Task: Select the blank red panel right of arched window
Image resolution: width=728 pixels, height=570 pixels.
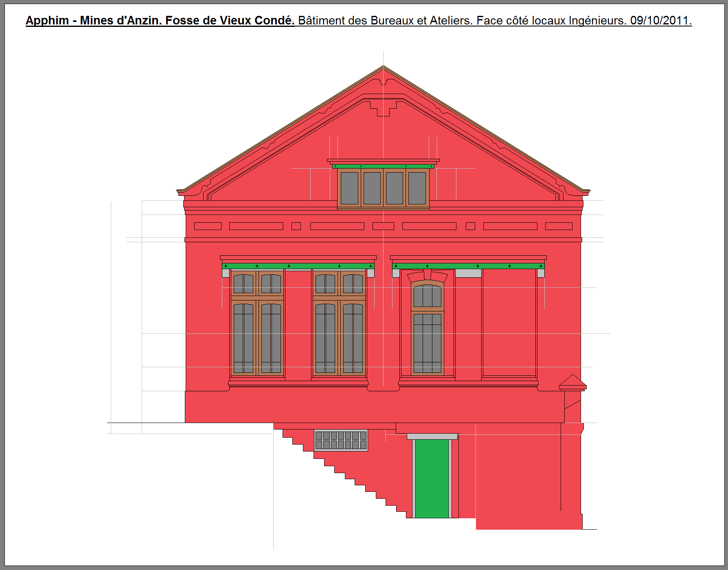Action: (509, 324)
